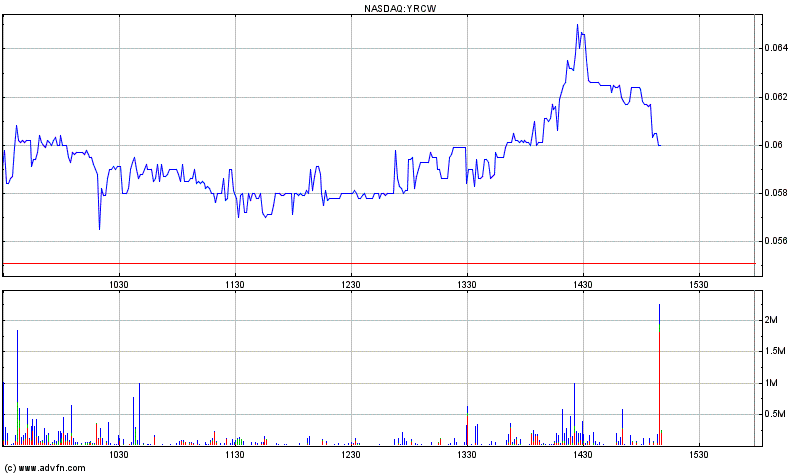Viewport: 800px width, 475px height.
Task: Select the 0.5M volume axis label
Action: pos(775,414)
